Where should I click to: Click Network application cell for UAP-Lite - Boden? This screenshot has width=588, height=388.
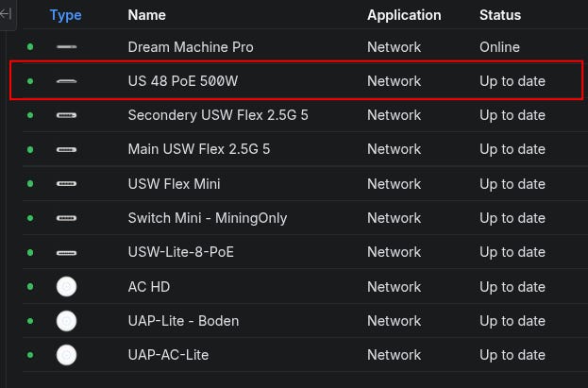point(395,321)
